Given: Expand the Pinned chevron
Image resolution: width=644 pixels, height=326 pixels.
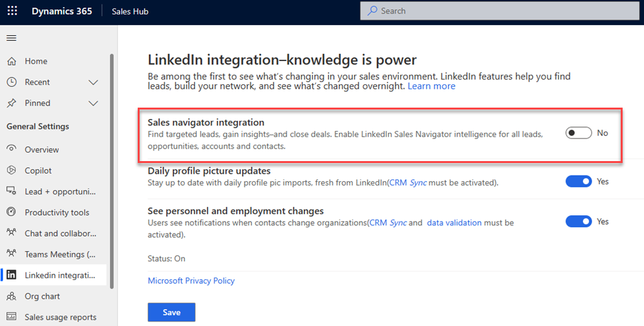Looking at the screenshot, I should pyautogui.click(x=94, y=103).
